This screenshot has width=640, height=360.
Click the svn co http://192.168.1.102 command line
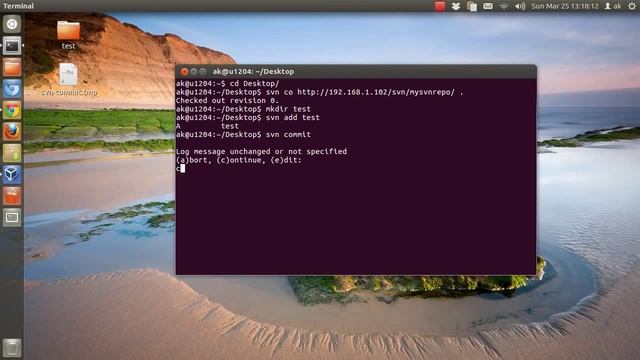pos(320,92)
